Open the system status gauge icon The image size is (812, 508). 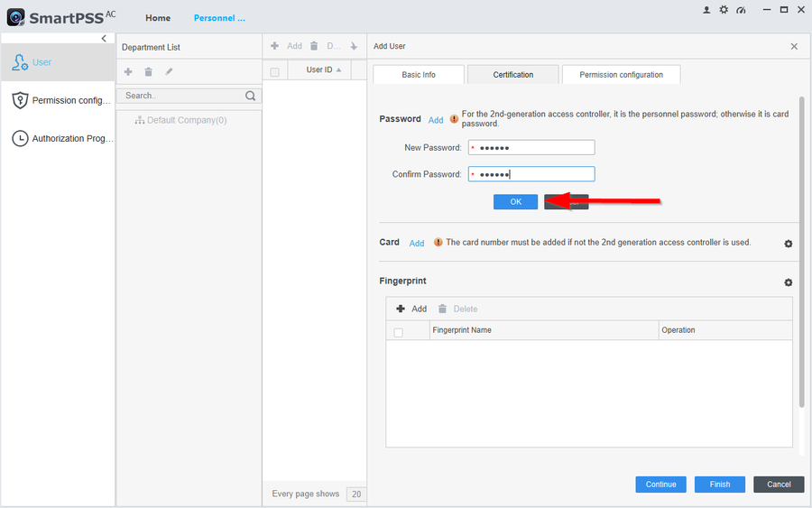741,10
